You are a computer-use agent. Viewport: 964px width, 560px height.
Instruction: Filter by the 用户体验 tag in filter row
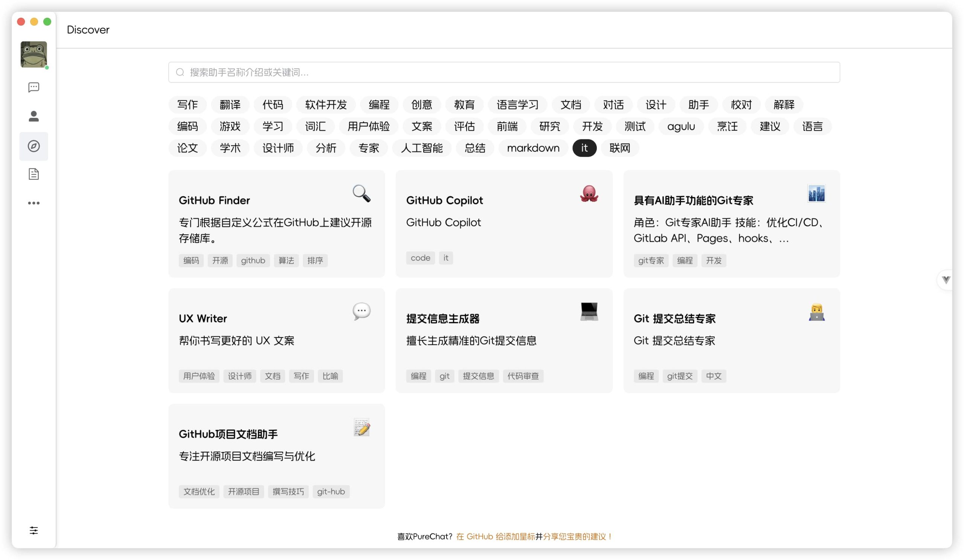pyautogui.click(x=369, y=126)
